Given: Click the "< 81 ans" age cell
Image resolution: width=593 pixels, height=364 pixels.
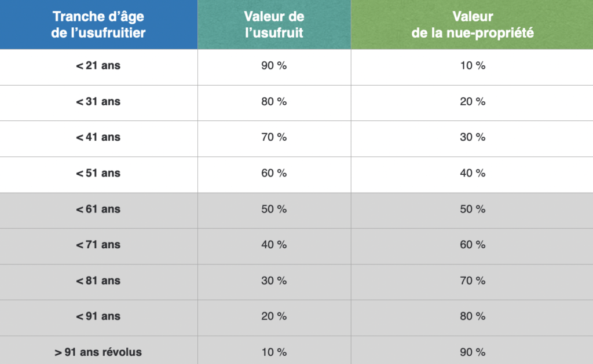Looking at the screenshot, I should click(98, 281).
